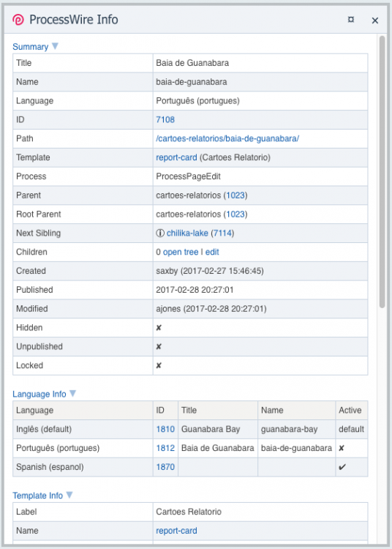Open the report-card template link in Summary

176,157
